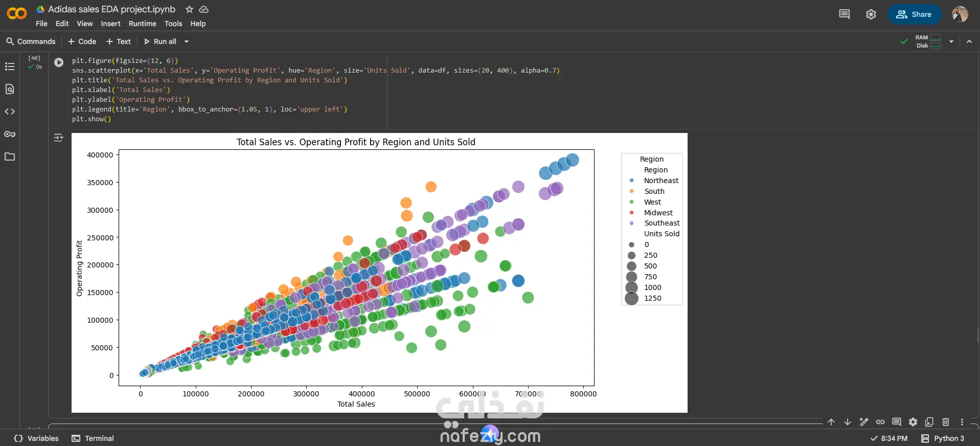Image resolution: width=980 pixels, height=446 pixels.
Task: Open more cell actions menu
Action: click(x=962, y=422)
